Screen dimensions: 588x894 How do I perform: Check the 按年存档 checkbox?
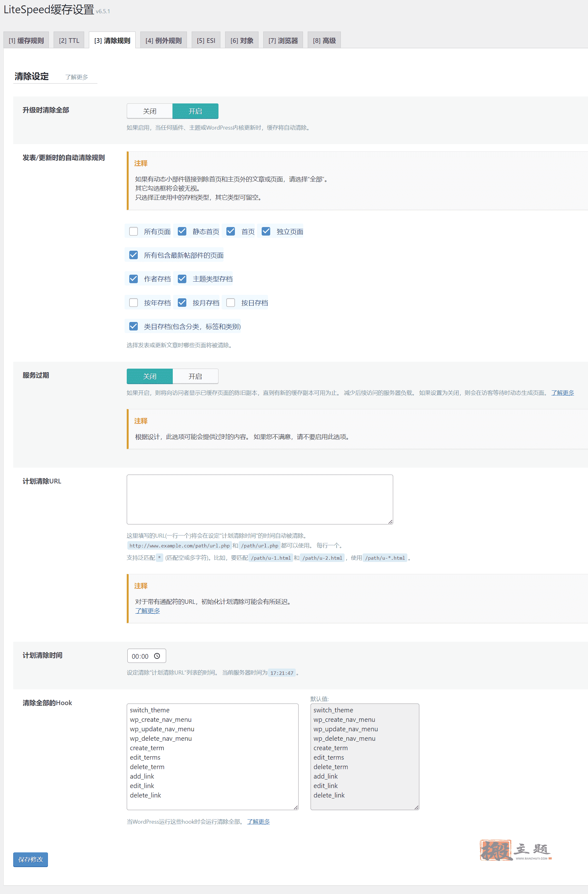[133, 303]
